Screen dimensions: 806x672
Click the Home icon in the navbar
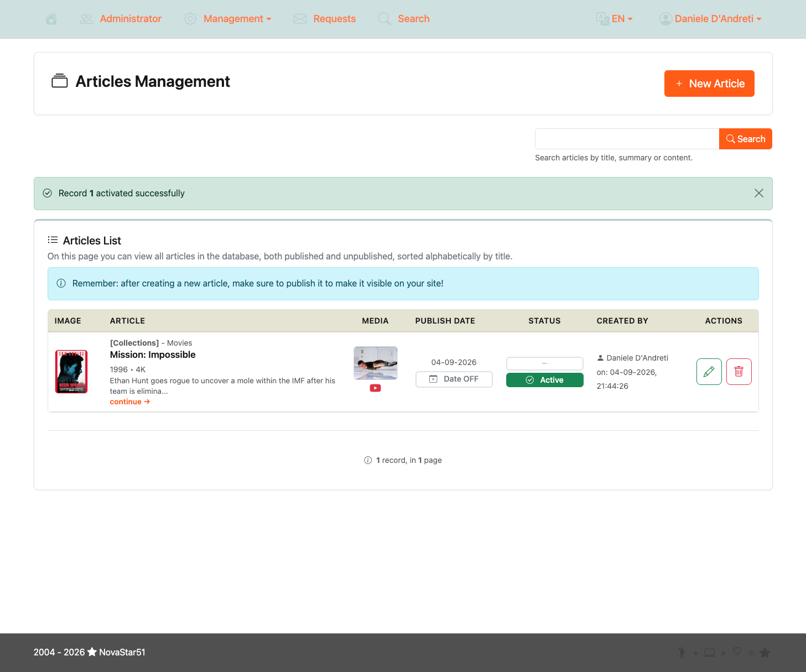point(51,18)
